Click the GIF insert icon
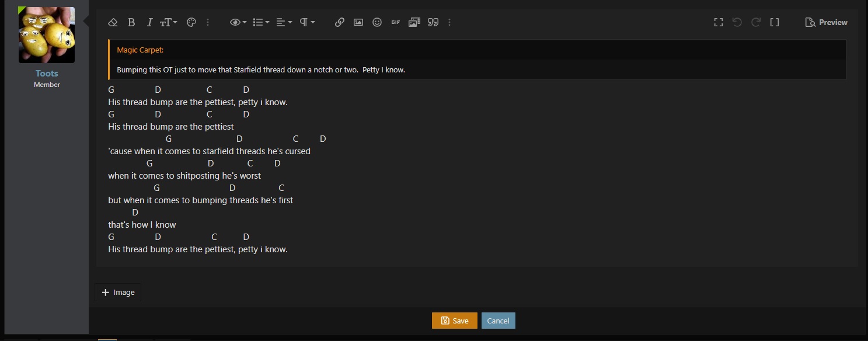 (396, 22)
